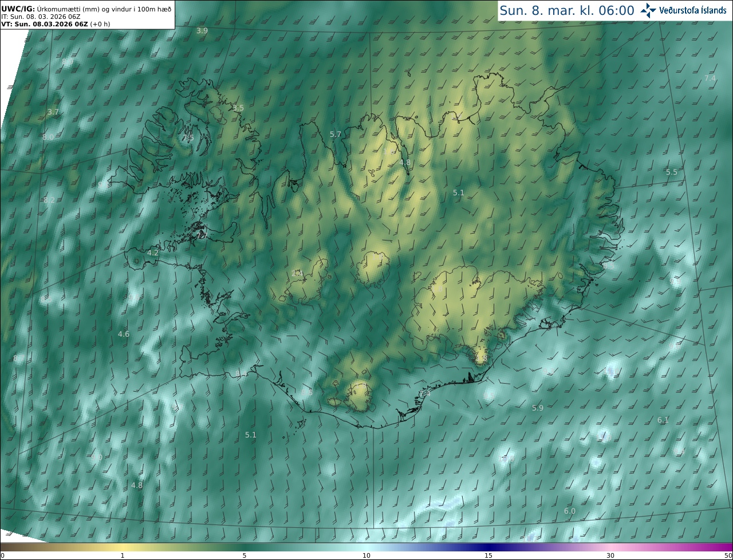Image resolution: width=733 pixels, height=560 pixels.
Task: Click the 3.7 value on the map
Action: pos(53,112)
